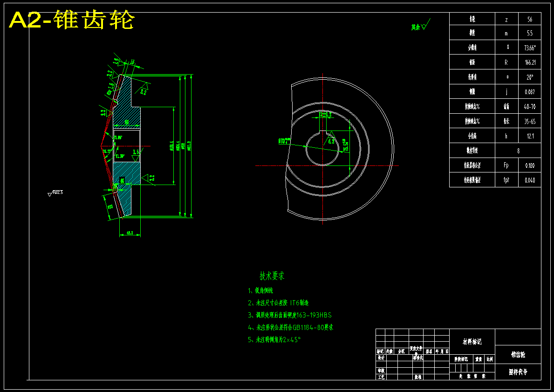Click the '批准' title block cell
Screen dimensions: 554x392
417,377
